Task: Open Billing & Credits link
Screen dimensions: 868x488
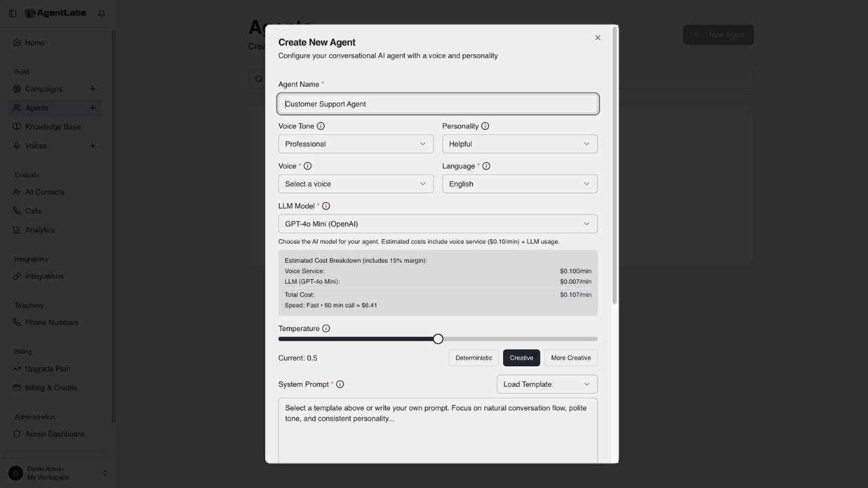Action: 55,388
